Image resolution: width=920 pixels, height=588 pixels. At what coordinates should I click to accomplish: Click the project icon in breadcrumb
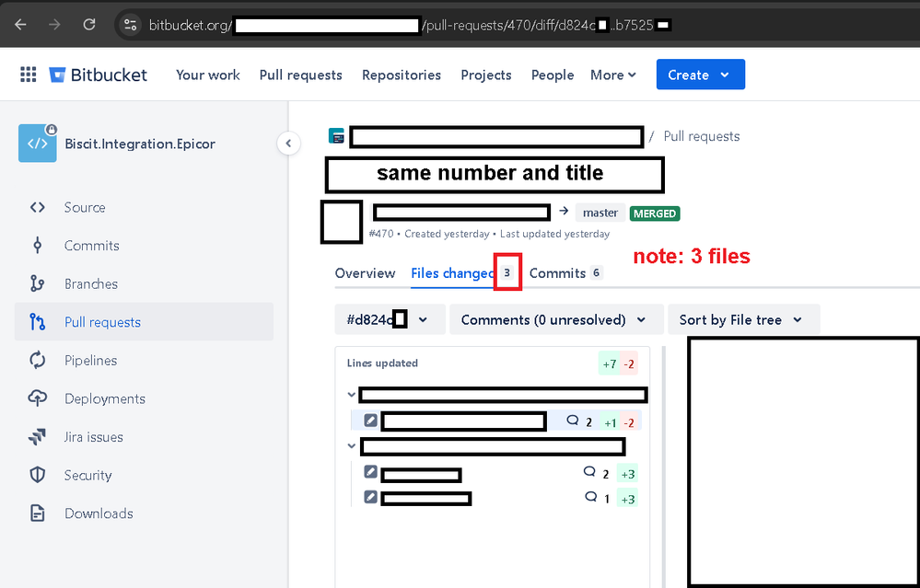[x=336, y=136]
